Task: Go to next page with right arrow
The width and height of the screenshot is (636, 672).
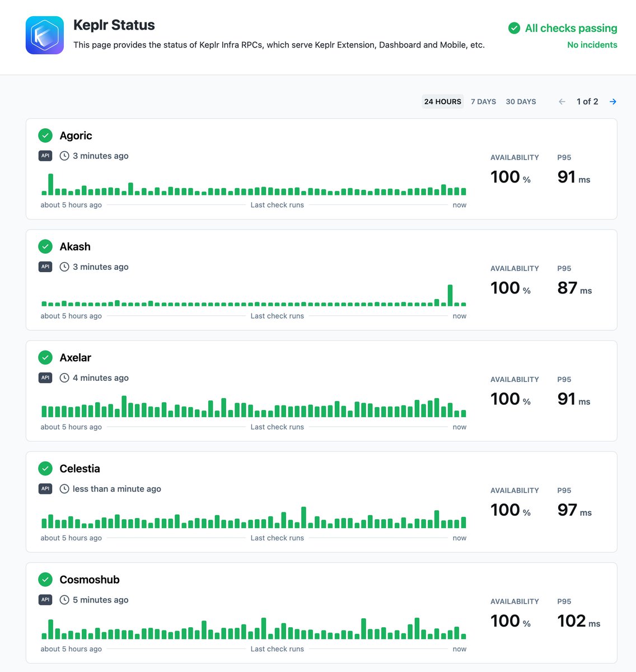Action: [x=613, y=101]
